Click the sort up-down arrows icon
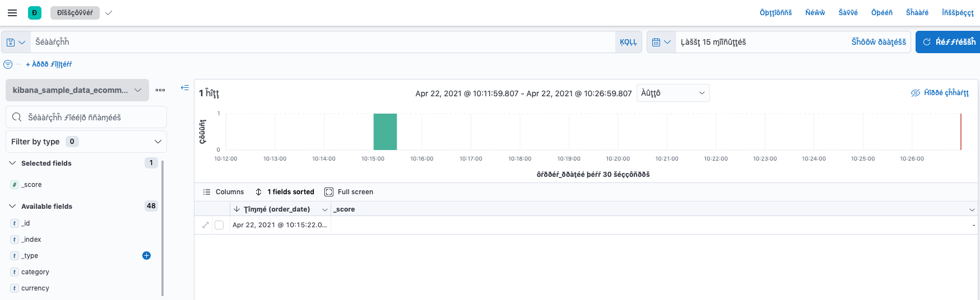Viewport: 980px width, 300px height. coord(259,192)
